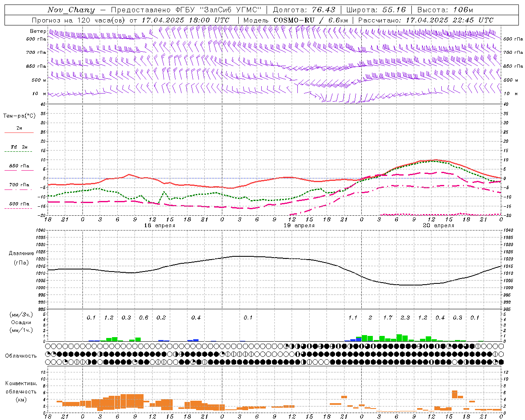Select the Тем-ра(°C) panel label

point(19,116)
